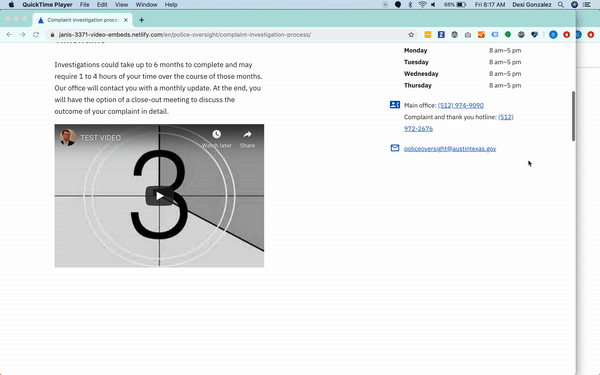This screenshot has width=600, height=375.
Task: Click the dark heart extension icon
Action: pos(535,34)
